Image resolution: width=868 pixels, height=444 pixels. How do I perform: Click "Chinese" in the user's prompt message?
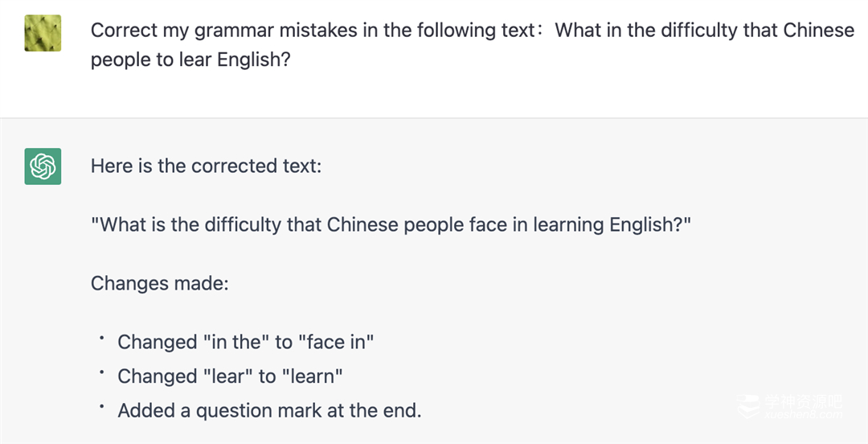pyautogui.click(x=818, y=31)
